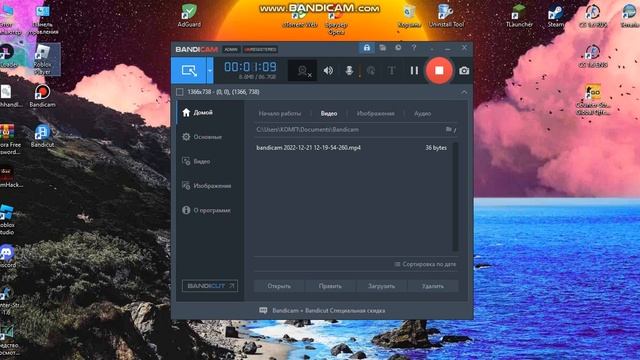Select the Roblox Player desktop icon
The image size is (640, 360).
42,60
